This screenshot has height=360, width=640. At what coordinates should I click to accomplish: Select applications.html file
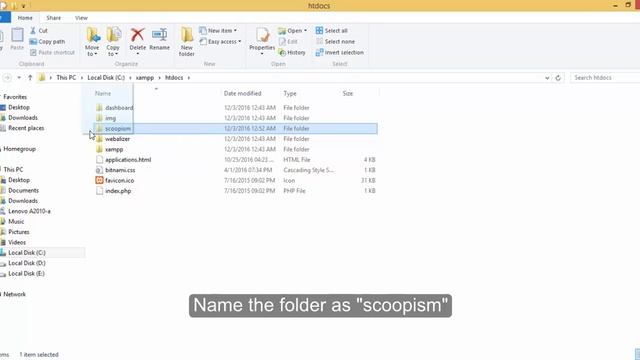tap(128, 160)
